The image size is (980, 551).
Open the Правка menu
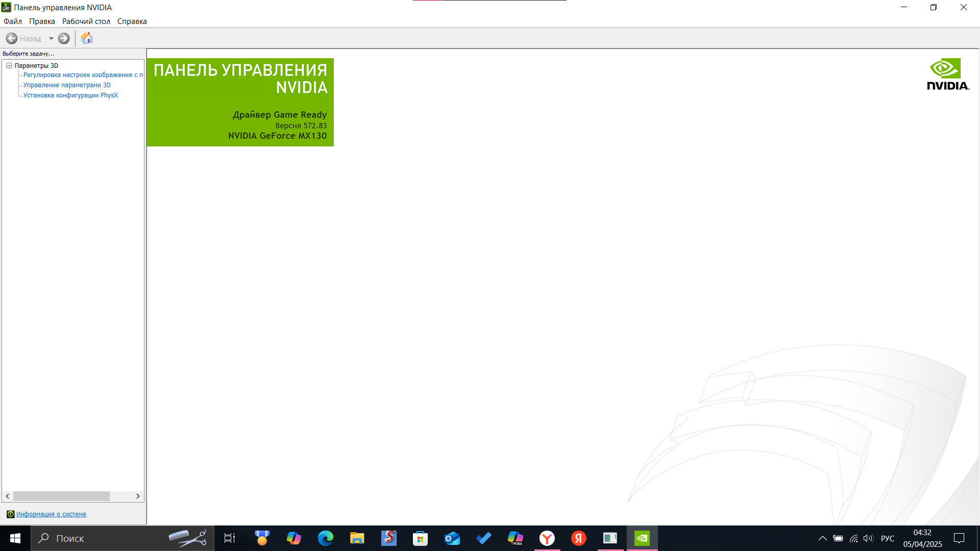[x=42, y=21]
